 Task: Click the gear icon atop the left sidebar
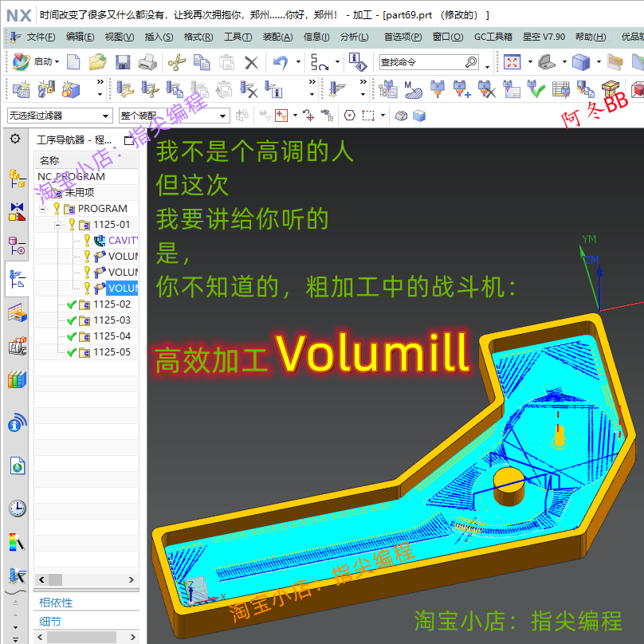click(15, 138)
